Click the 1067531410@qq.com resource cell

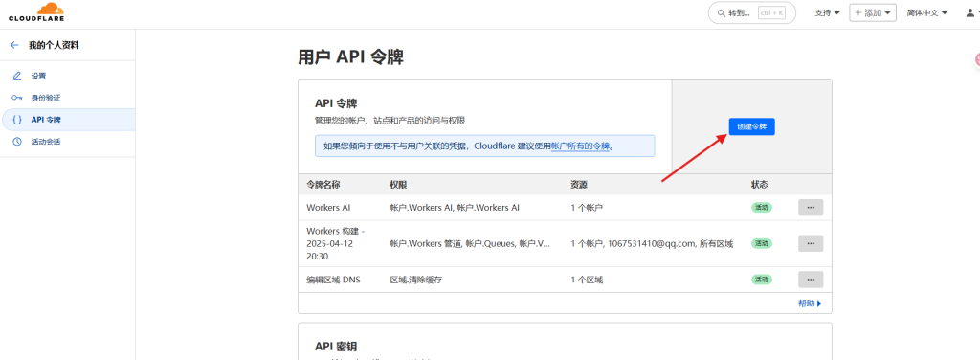651,244
